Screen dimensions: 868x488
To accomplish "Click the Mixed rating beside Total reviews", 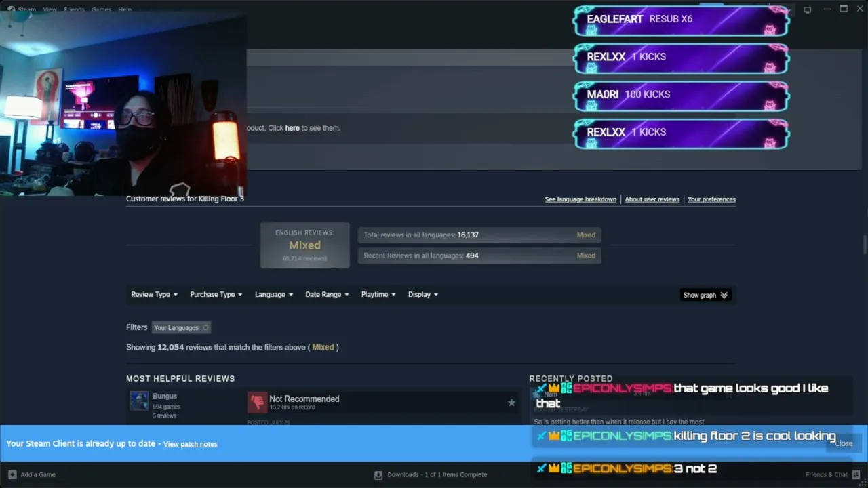I will [x=586, y=235].
